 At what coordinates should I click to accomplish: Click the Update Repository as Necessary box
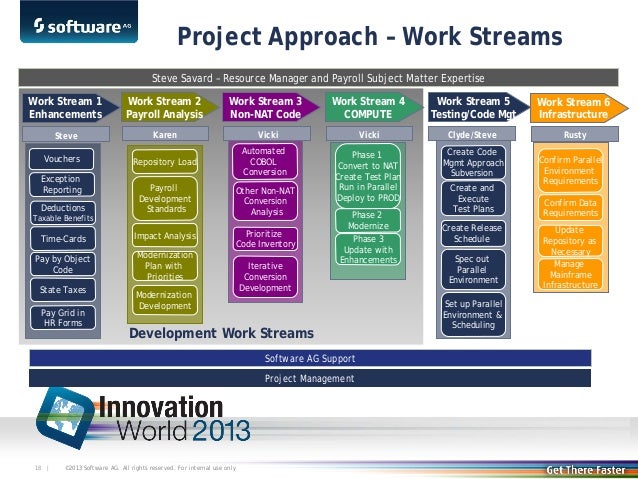570,241
